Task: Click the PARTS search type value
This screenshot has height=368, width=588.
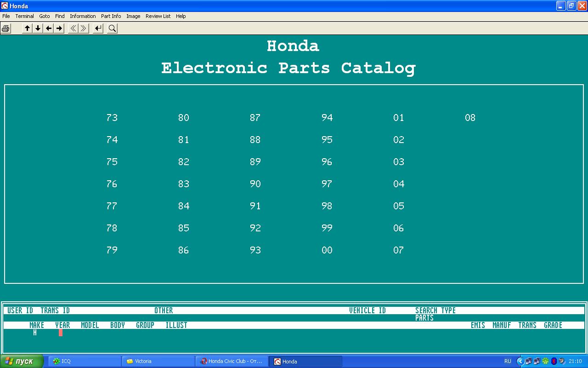Action: point(424,318)
